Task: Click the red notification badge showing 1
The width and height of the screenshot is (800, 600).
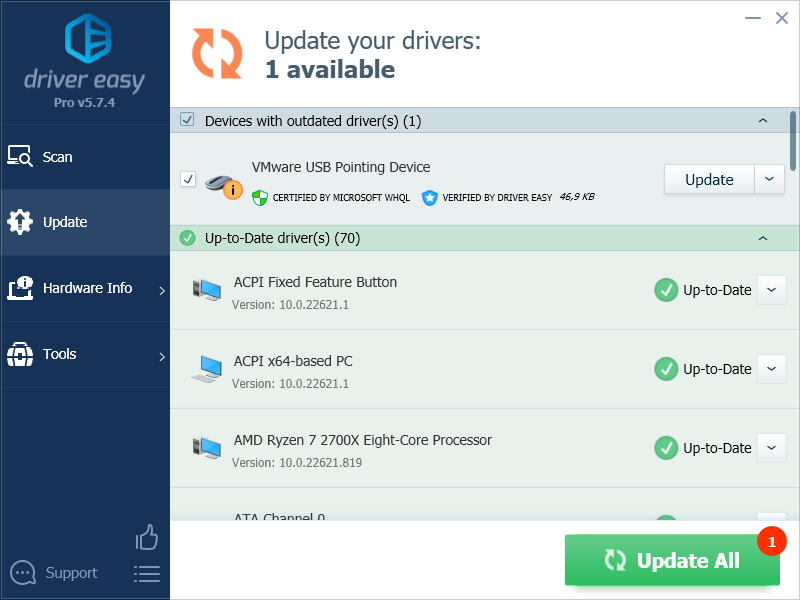Action: pyautogui.click(x=771, y=541)
